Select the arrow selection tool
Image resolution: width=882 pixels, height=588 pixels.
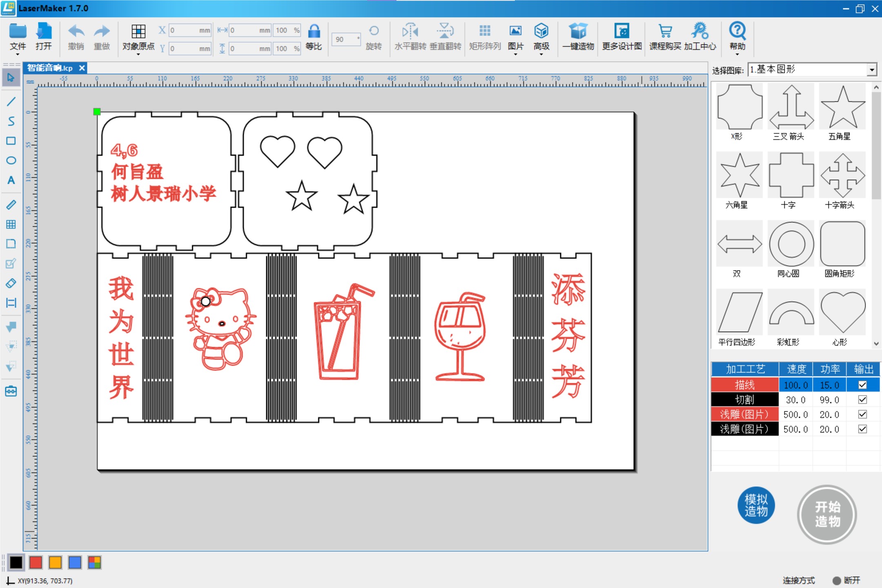coord(11,77)
